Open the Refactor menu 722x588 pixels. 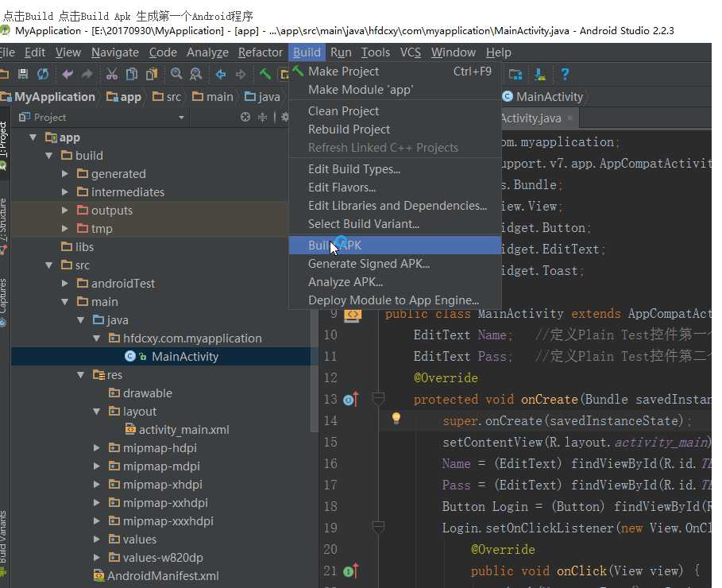[261, 52]
